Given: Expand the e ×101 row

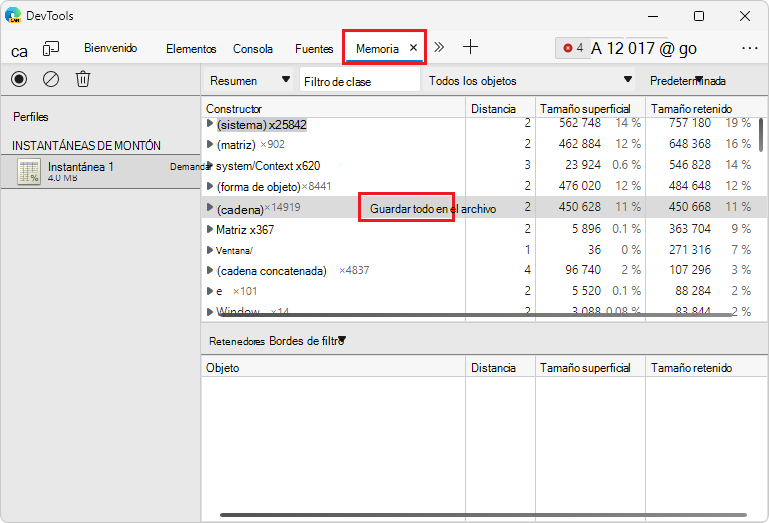Looking at the screenshot, I should coord(210,291).
